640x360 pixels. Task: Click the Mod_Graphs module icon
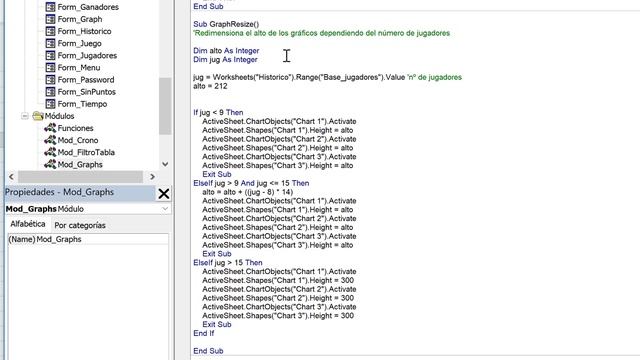pyautogui.click(x=50, y=164)
